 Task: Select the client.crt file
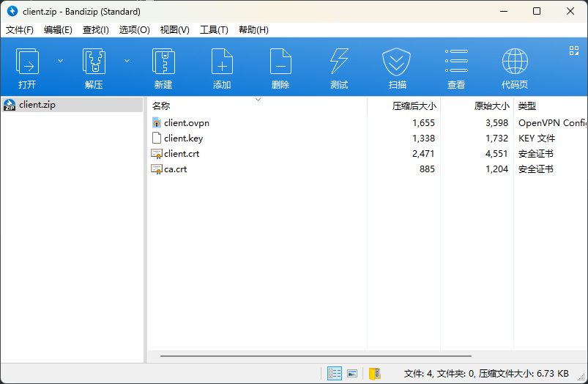click(x=182, y=154)
